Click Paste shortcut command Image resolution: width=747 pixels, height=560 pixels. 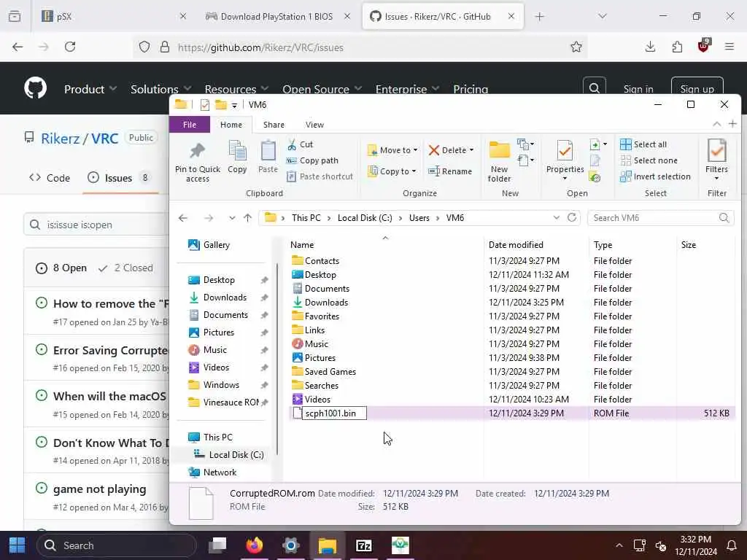tap(320, 176)
